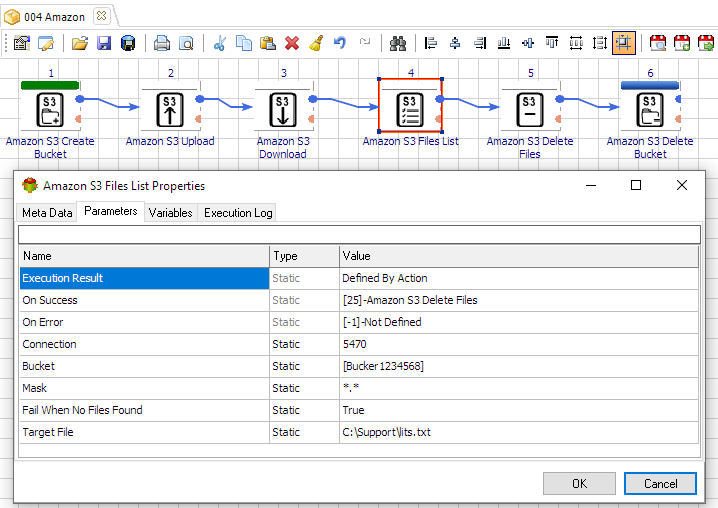
Task: Switch to the Variables tab
Action: click(x=170, y=213)
